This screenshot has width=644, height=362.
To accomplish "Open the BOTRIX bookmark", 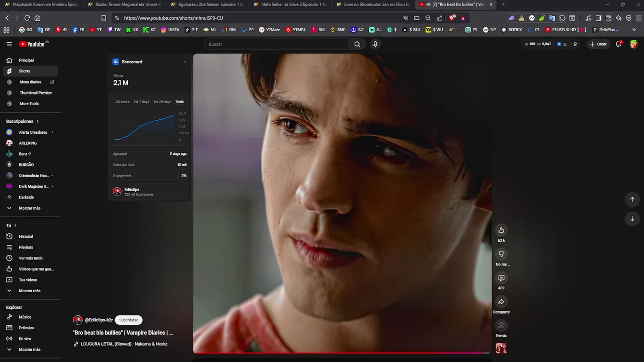I will coord(512,30).
